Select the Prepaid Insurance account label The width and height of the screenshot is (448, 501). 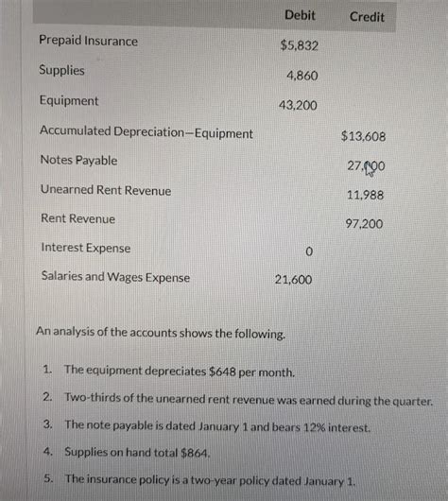pyautogui.click(x=88, y=41)
